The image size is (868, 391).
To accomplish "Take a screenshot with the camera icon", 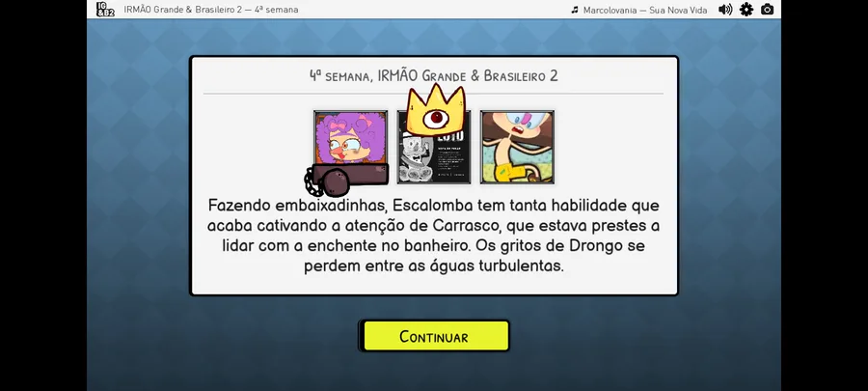I will click(x=768, y=10).
